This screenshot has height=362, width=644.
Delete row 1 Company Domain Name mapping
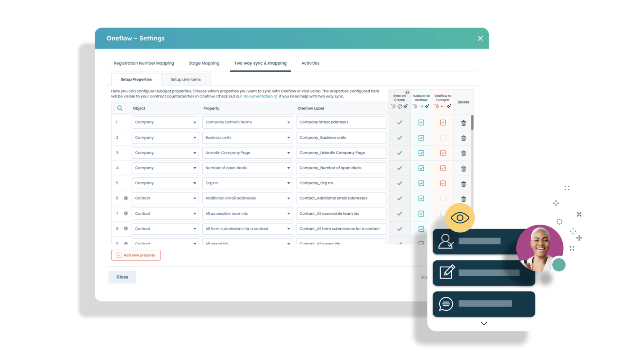pyautogui.click(x=463, y=123)
